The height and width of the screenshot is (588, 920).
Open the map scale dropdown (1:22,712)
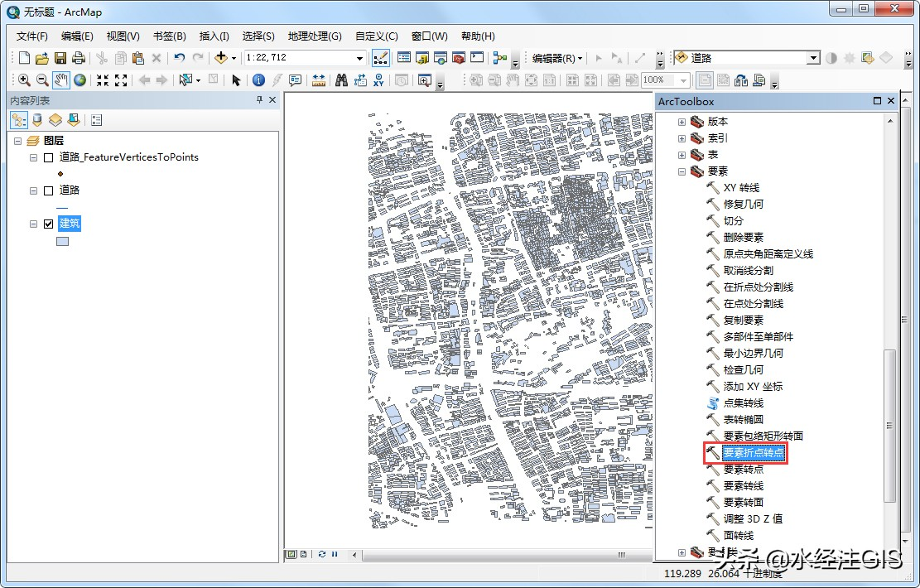click(x=360, y=58)
